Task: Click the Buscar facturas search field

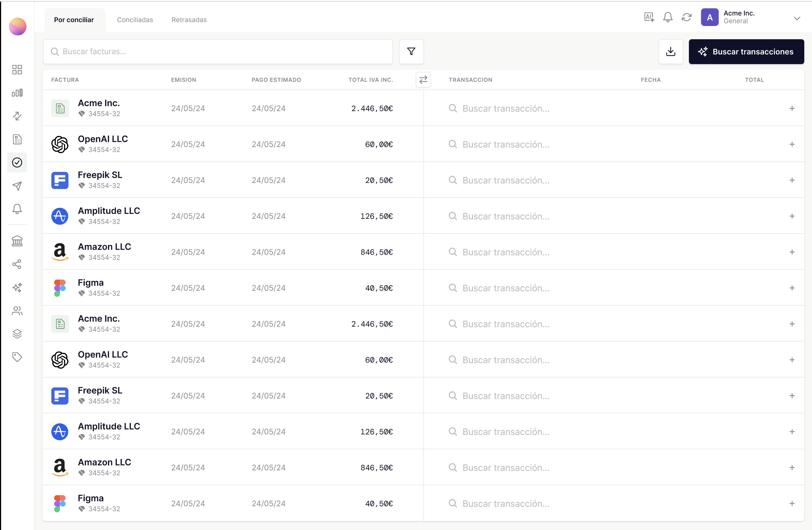Action: pos(218,52)
